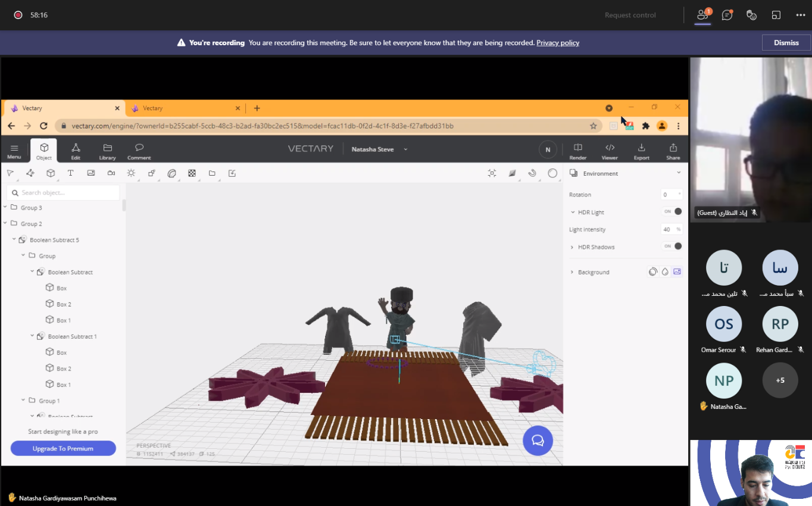
Task: Open the Comment tab
Action: coord(139,151)
